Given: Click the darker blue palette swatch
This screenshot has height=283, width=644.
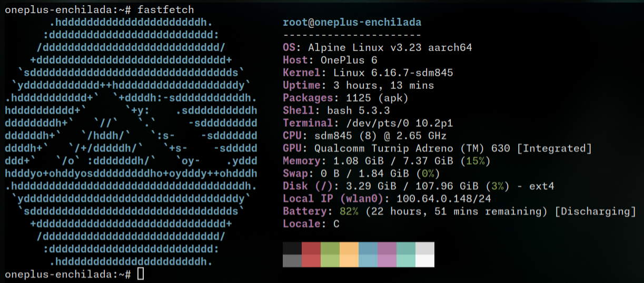Looking at the screenshot, I should [x=368, y=248].
